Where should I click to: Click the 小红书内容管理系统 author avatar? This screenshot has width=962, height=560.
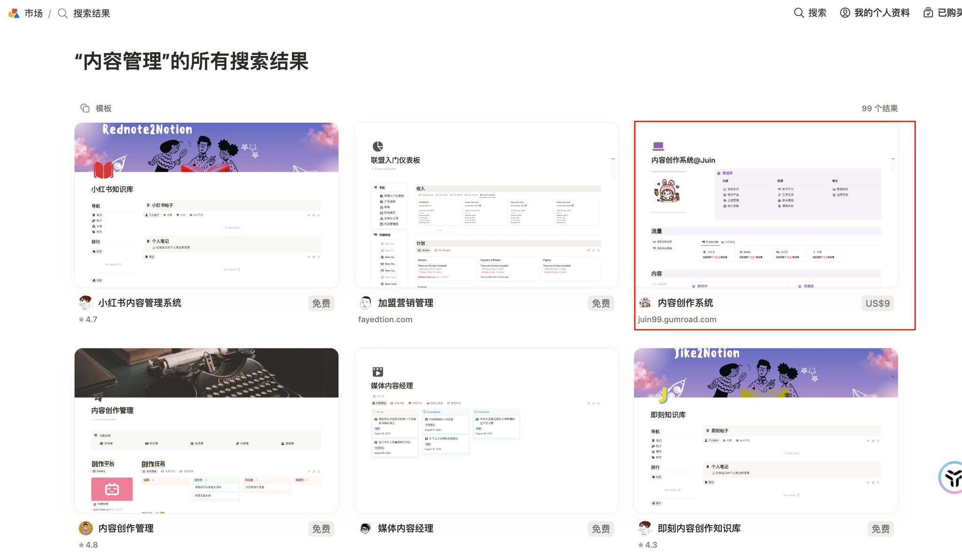(x=85, y=303)
